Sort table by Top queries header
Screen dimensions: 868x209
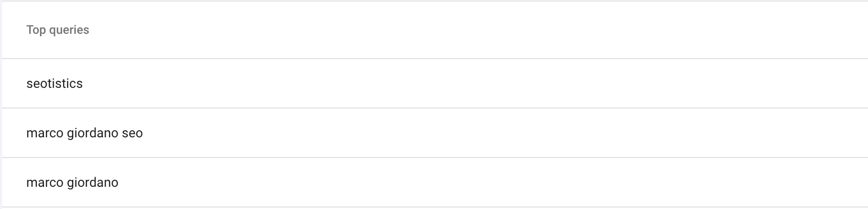58,30
